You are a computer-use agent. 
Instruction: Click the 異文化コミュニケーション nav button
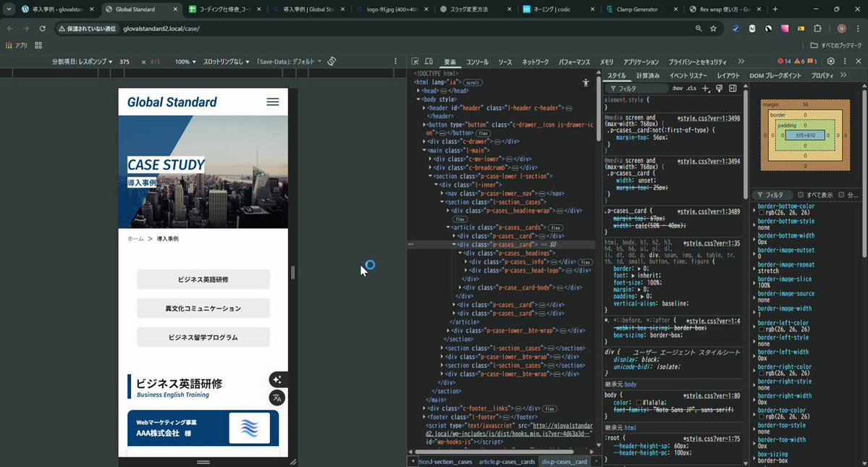[x=203, y=308]
